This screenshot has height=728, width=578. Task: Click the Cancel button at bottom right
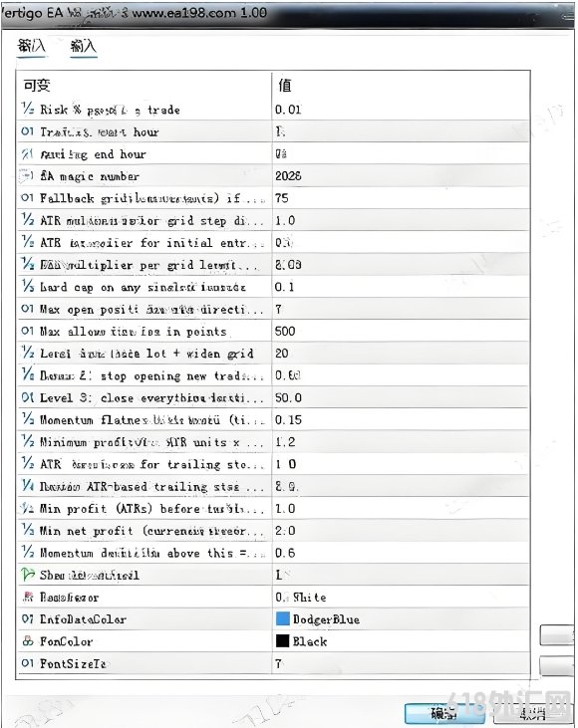point(532,713)
